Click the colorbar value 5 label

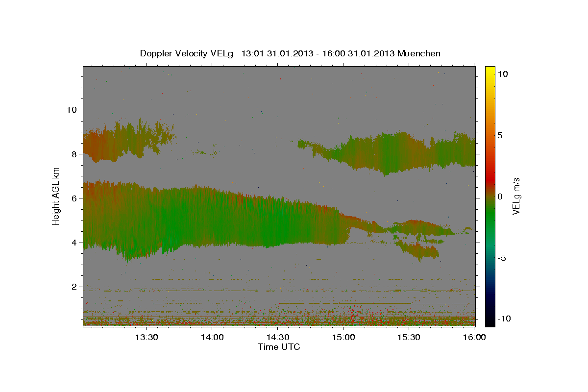tap(500, 135)
